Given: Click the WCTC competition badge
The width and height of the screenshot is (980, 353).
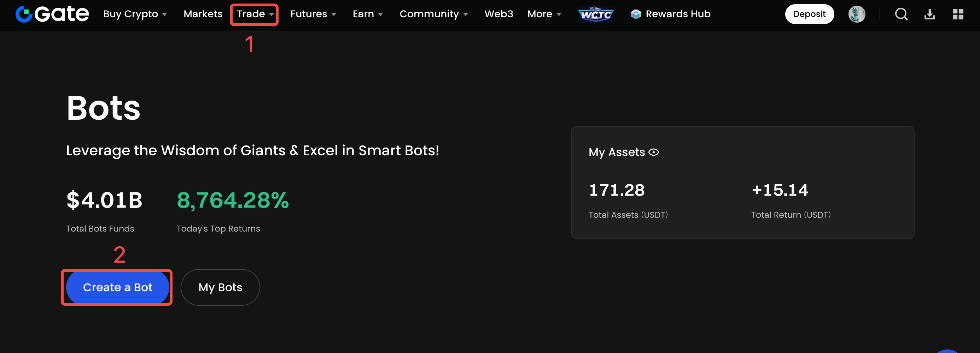Looking at the screenshot, I should pos(595,14).
